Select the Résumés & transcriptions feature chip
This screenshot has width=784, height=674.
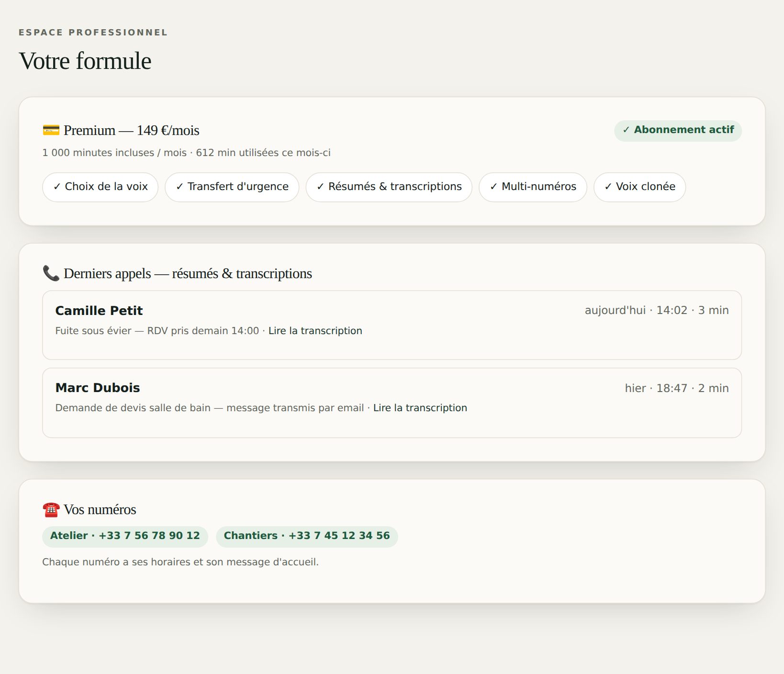click(x=389, y=187)
